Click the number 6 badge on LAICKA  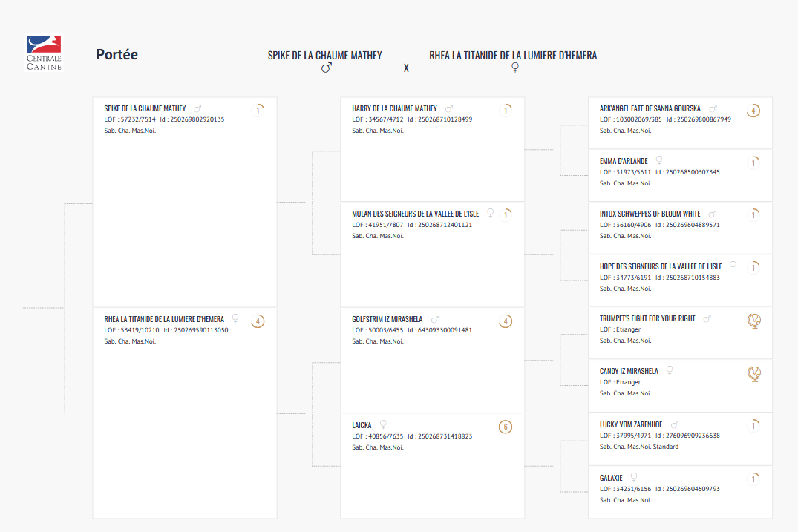[x=506, y=427]
